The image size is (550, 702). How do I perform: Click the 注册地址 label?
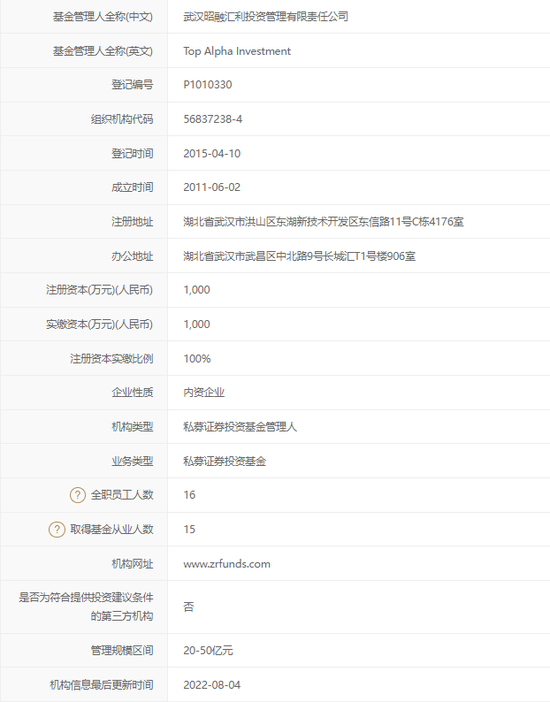(x=132, y=222)
